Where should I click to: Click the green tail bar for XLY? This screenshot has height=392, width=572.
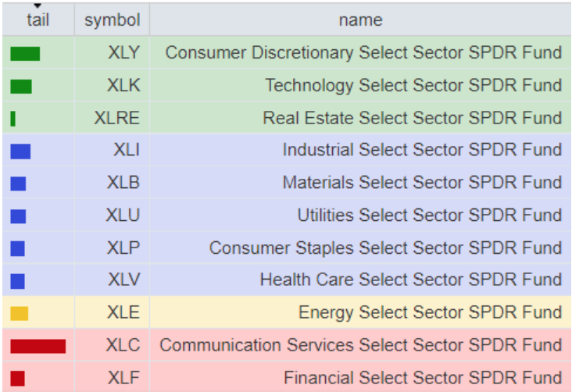(25, 54)
